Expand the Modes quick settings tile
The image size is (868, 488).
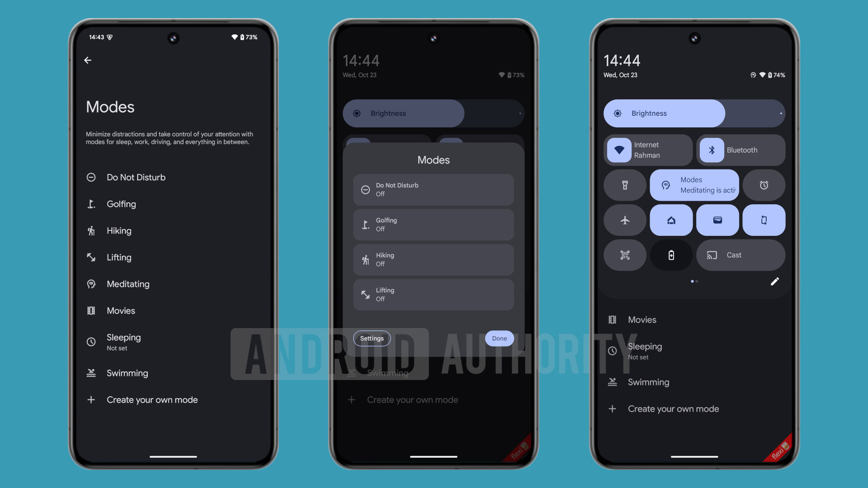694,185
